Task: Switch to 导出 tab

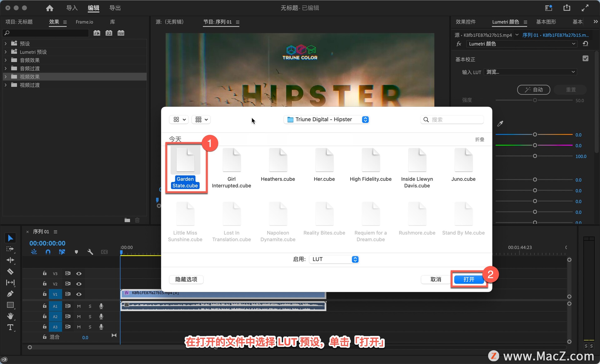Action: click(x=115, y=8)
